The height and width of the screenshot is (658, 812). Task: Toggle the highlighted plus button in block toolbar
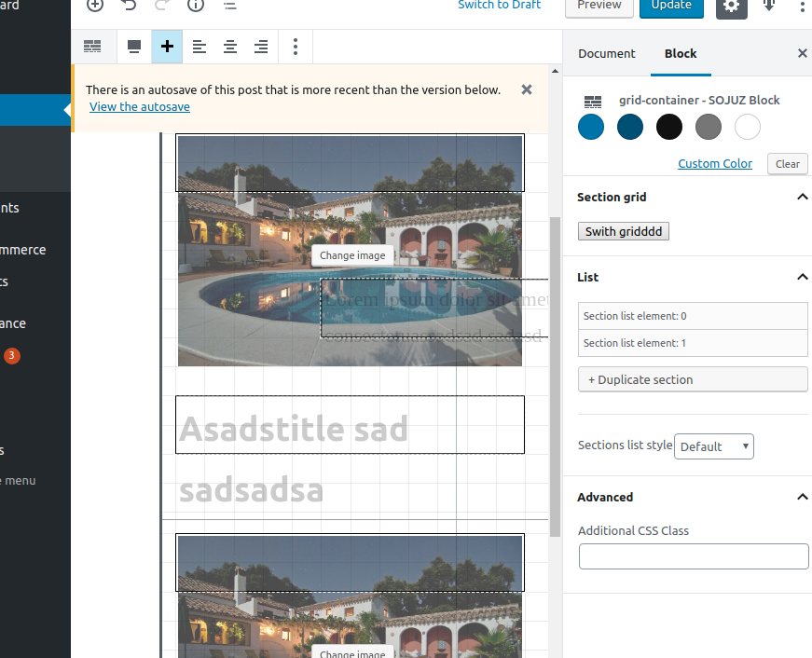167,47
